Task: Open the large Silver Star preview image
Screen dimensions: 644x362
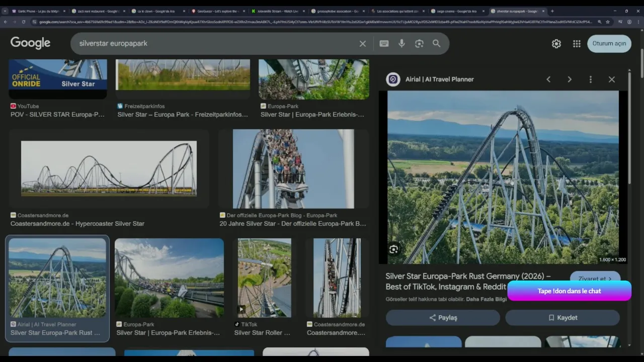Action: pos(503,177)
